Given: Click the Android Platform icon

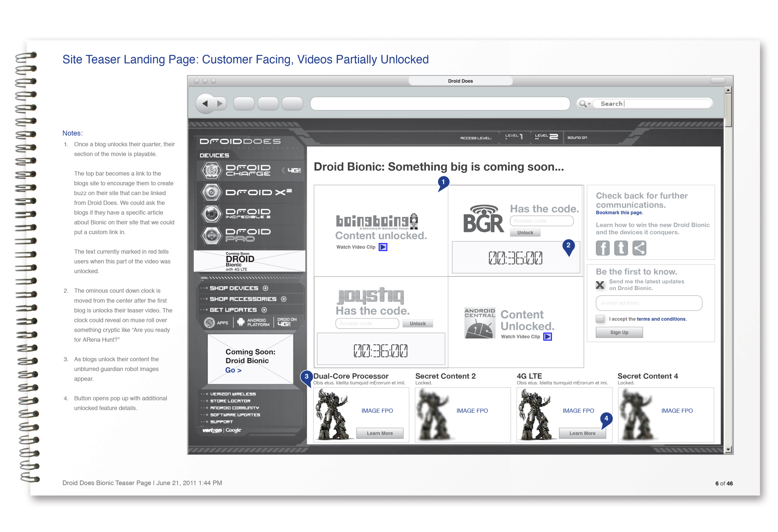Looking at the screenshot, I should 241,322.
